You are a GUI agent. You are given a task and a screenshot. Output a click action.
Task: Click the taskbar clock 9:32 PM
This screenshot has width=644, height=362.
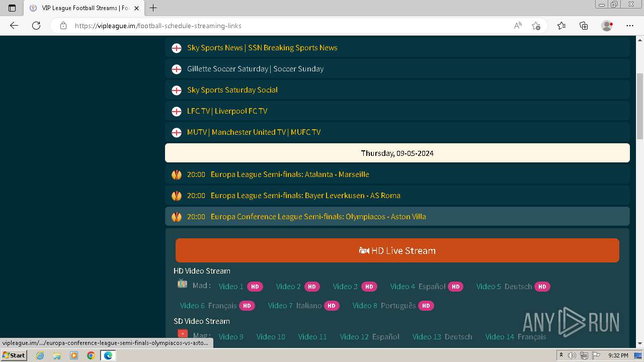[618, 355]
